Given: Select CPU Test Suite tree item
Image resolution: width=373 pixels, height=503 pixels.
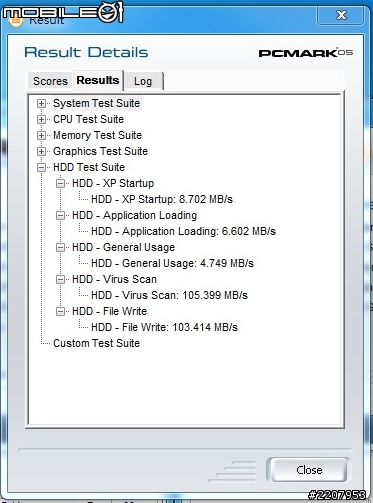Looking at the screenshot, I should 89,119.
